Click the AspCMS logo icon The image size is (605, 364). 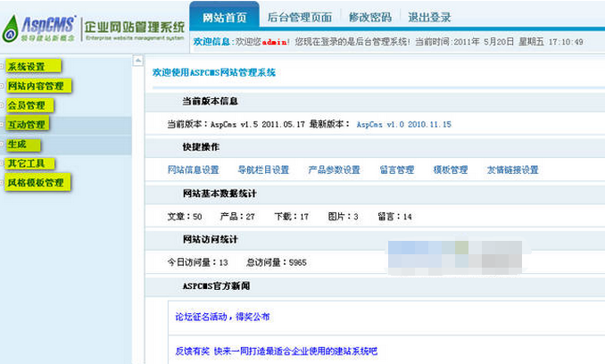coord(11,29)
